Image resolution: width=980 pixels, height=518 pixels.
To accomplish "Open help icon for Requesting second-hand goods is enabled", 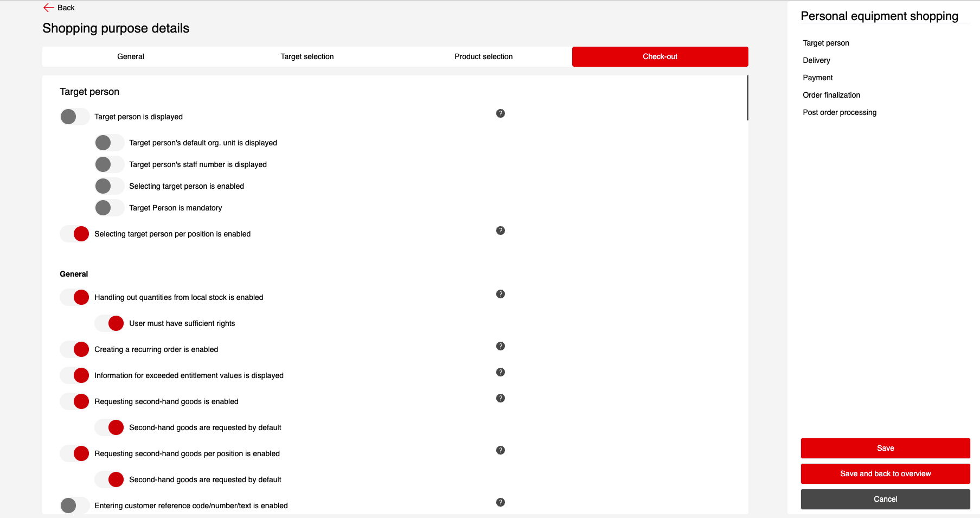I will [x=500, y=398].
